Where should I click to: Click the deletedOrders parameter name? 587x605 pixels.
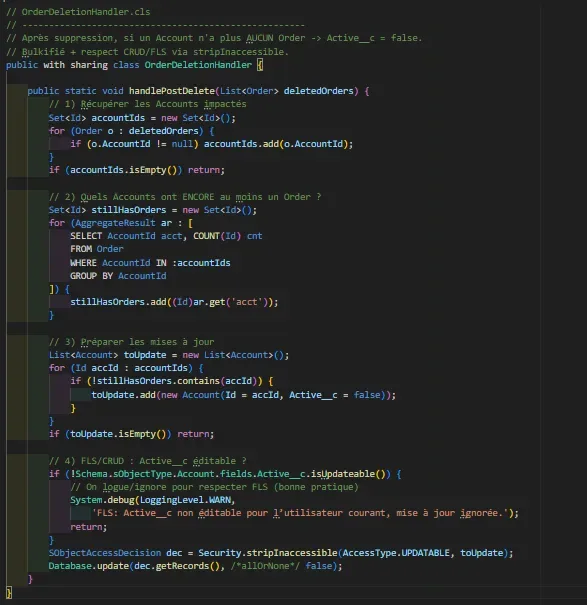(318, 91)
